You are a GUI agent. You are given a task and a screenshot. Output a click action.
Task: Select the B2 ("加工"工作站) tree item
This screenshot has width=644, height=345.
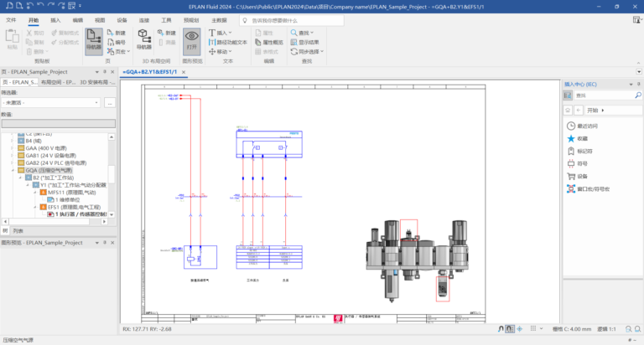coord(54,178)
